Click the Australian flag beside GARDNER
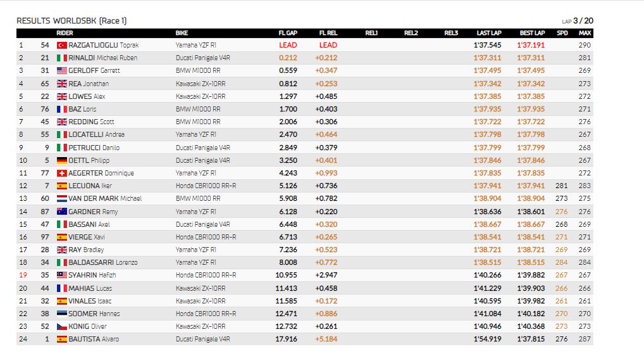 click(x=61, y=212)
